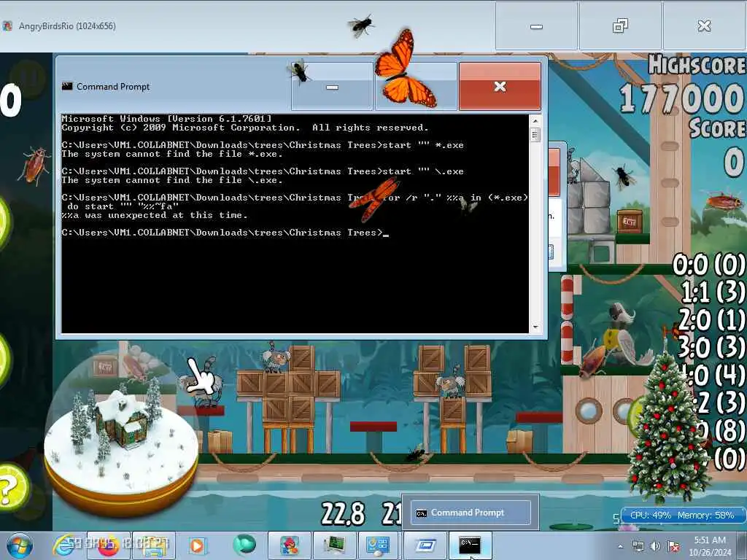
Task: Click the '3:0 (3)' stat line
Action: 711,347
